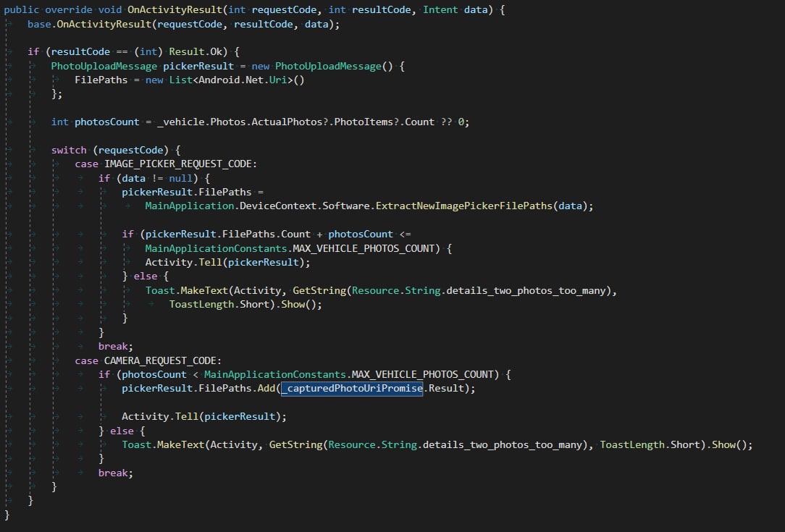Click the 'null' keyword in data != null

coord(180,178)
